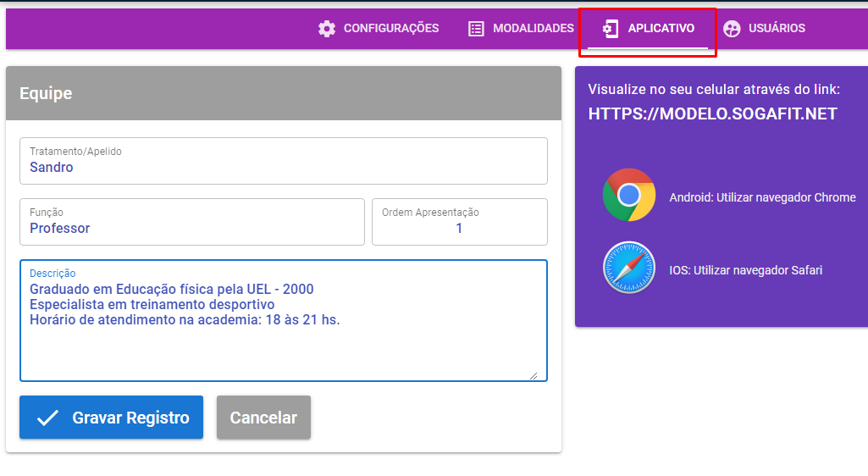Image resolution: width=868 pixels, height=476 pixels.
Task: Click the Modalidades list icon
Action: (x=477, y=29)
